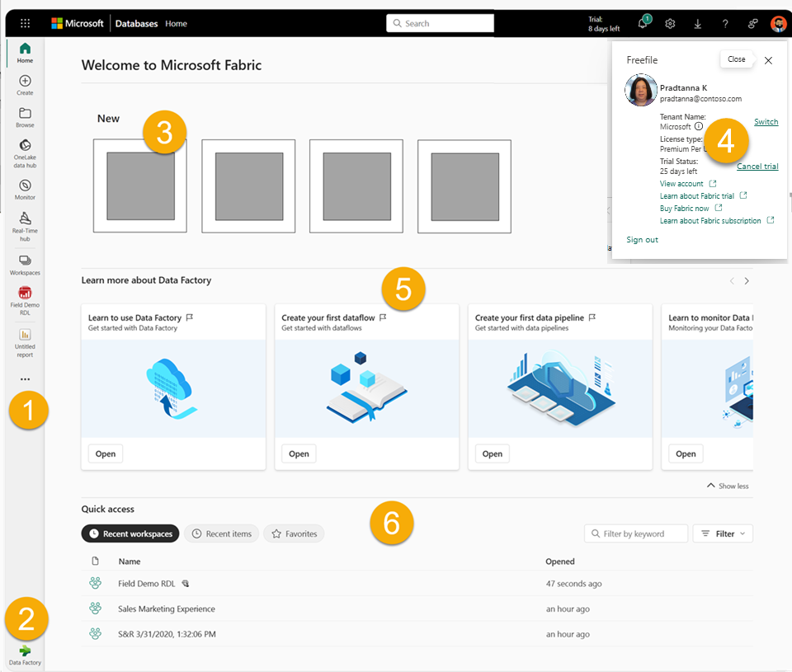Open Workspaces from the sidebar
The image size is (792, 672).
[25, 265]
